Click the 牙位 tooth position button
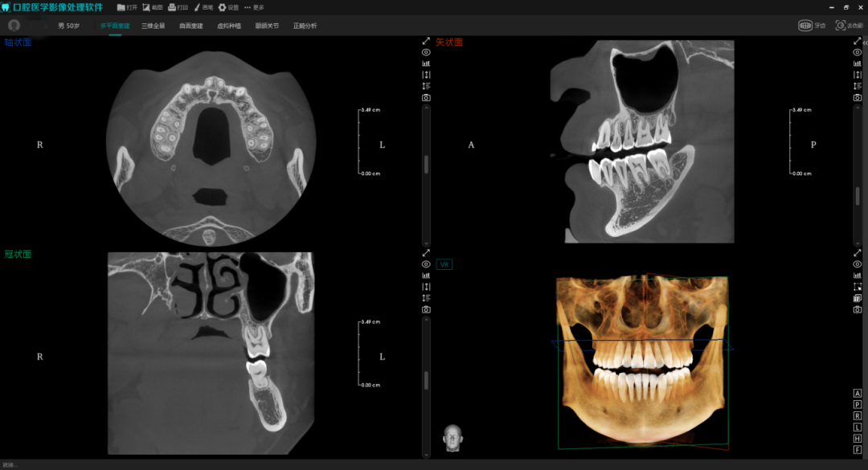The image size is (868, 470). click(812, 26)
